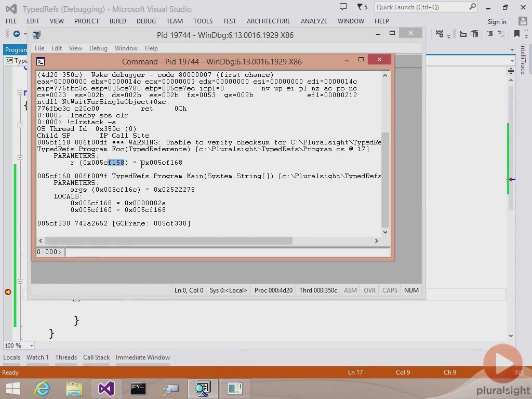Screen dimensions: 532x399
Task: Click the WinDbg application icon in its title bar
Action: (x=36, y=35)
